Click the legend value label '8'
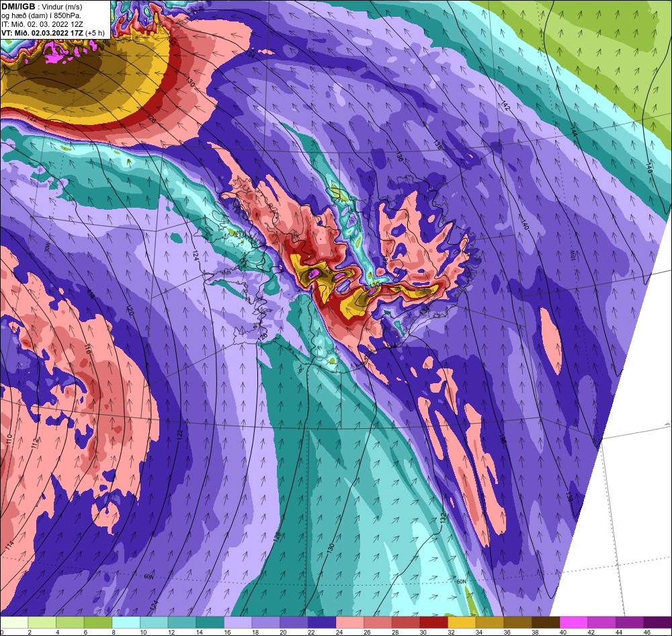 pyautogui.click(x=114, y=632)
